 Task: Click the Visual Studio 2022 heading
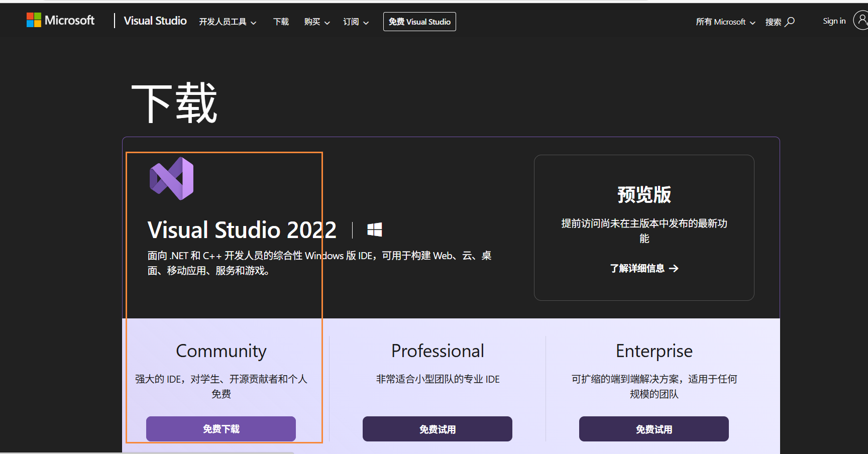click(x=242, y=230)
